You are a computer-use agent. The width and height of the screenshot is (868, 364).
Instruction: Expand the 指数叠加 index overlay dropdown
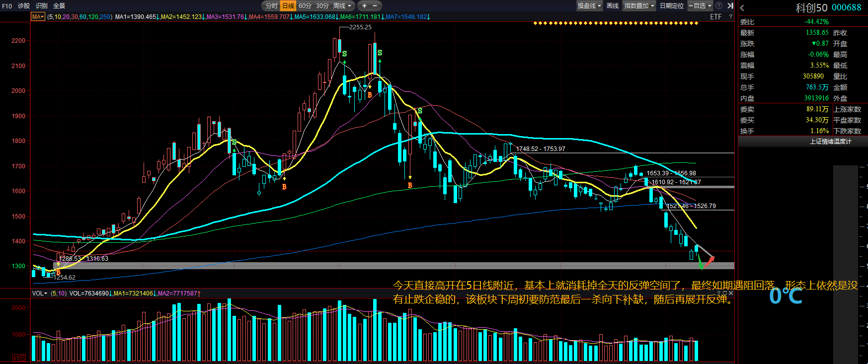click(639, 6)
